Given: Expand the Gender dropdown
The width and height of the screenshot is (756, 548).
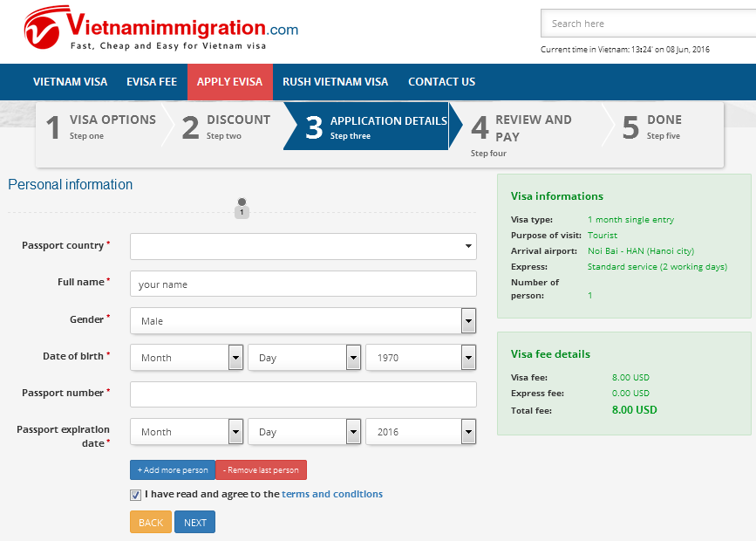Looking at the screenshot, I should 303,321.
